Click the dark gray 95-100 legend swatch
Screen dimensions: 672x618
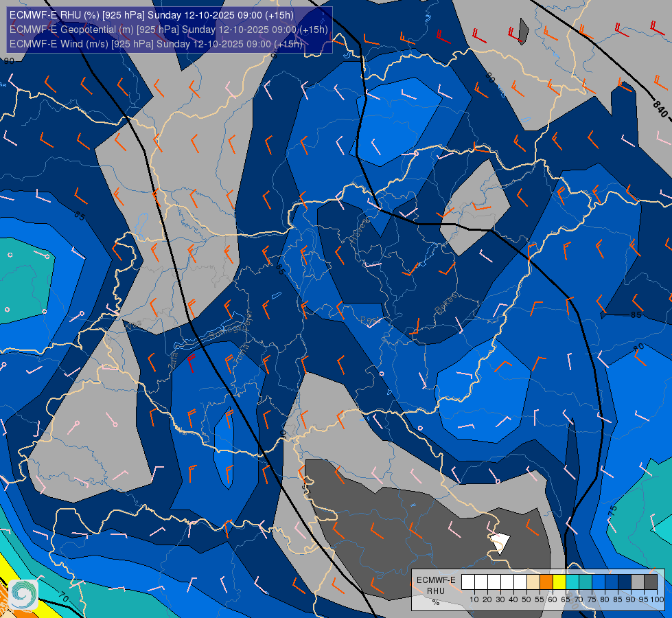tap(651, 582)
